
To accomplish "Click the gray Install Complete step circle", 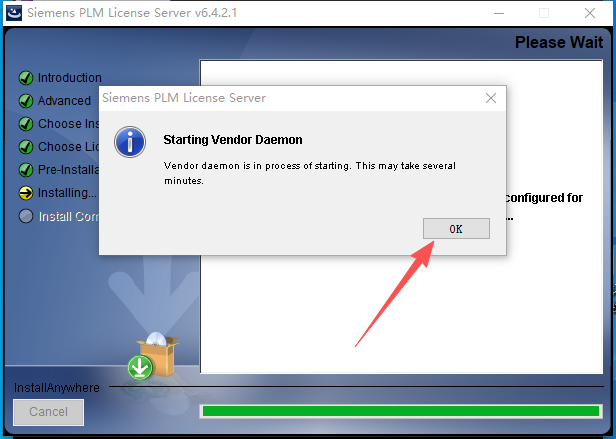I will click(26, 216).
